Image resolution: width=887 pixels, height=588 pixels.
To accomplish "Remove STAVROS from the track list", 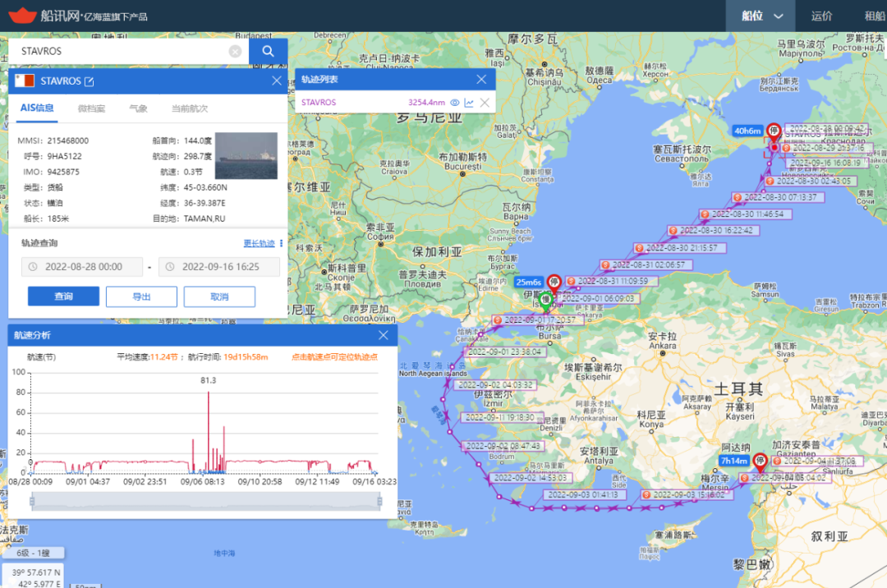I will 485,103.
